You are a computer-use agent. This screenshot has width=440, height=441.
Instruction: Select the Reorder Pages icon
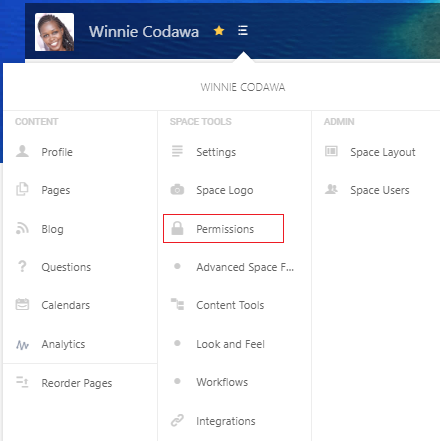(x=22, y=382)
